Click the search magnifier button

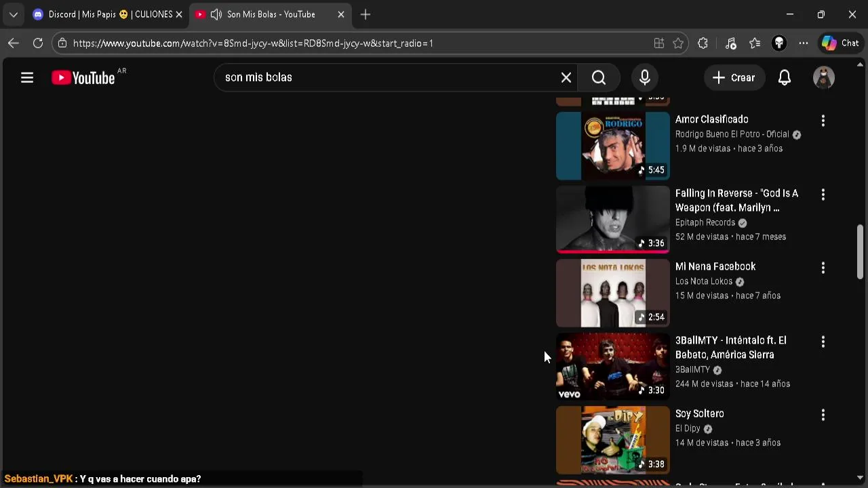coord(599,77)
